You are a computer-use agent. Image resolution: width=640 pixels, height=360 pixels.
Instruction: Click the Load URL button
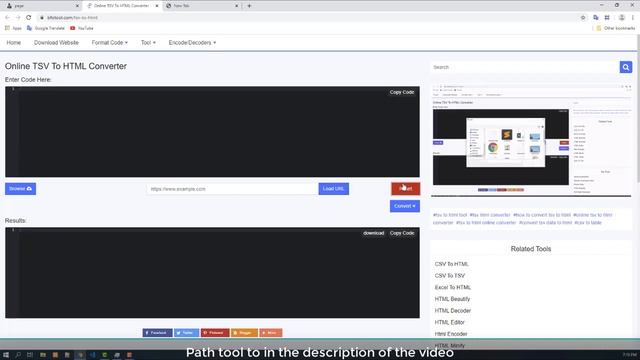click(x=333, y=189)
